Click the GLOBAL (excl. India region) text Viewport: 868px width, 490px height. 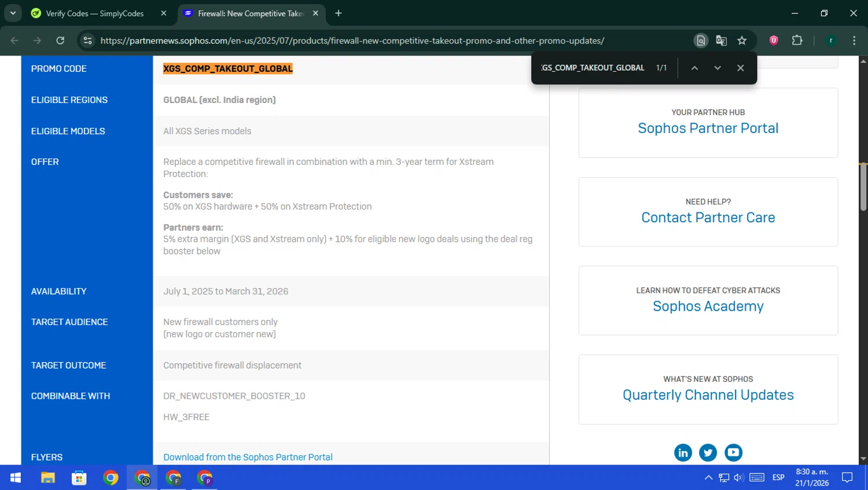tap(219, 100)
